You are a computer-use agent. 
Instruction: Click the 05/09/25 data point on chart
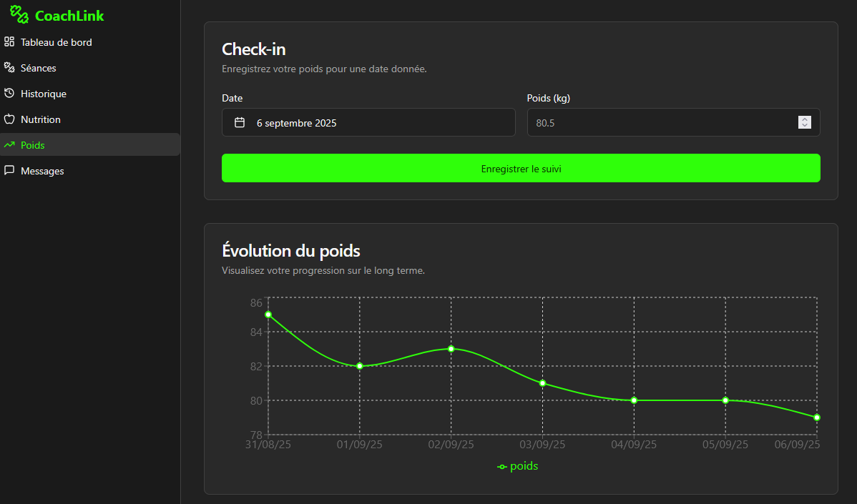pyautogui.click(x=726, y=400)
